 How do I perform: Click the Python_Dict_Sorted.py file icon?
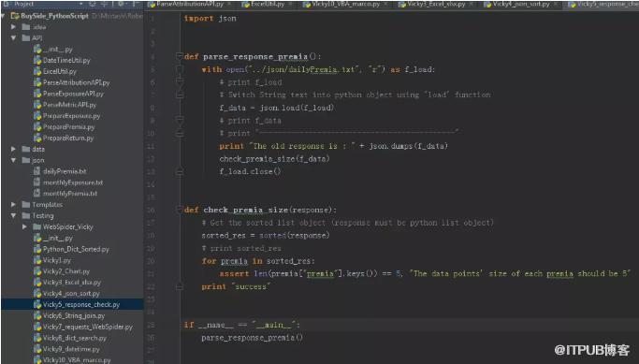(37, 249)
